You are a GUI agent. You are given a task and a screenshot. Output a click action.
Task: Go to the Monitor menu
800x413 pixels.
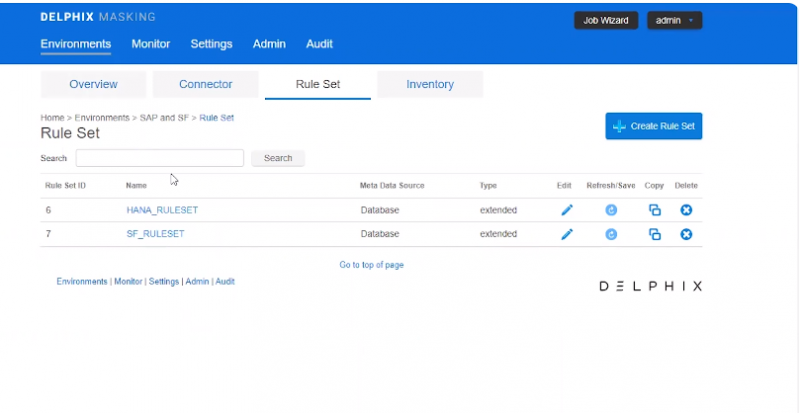click(x=151, y=44)
